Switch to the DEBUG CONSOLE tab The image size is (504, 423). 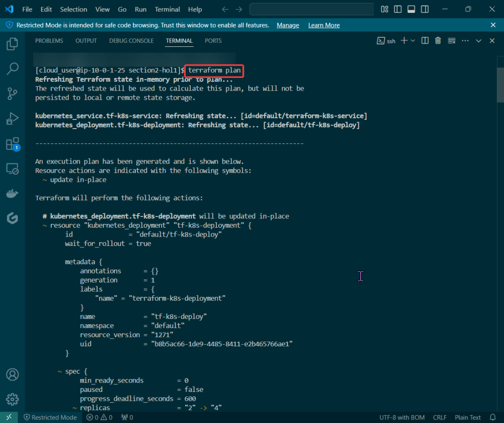[131, 41]
